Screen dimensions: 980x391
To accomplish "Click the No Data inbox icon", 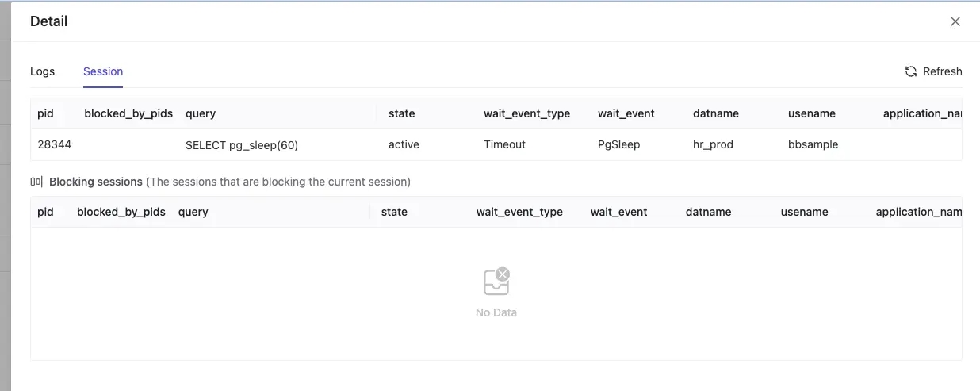I will (x=496, y=282).
